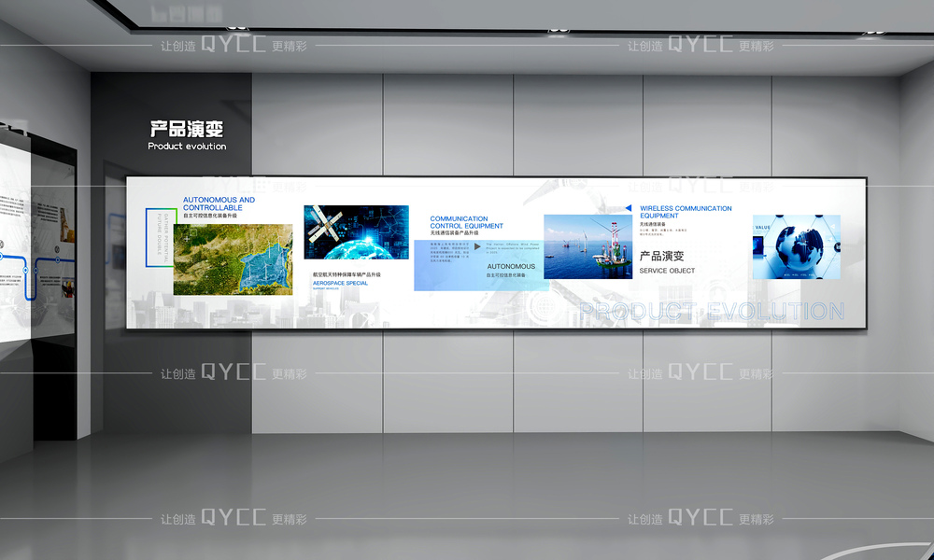Click '自主可控信息化装备升级' caption

pyautogui.click(x=210, y=216)
